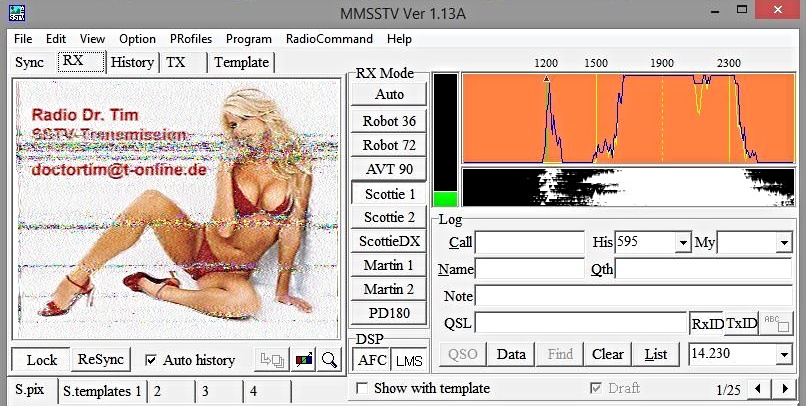Toggle the LMS DSP filter button

pyautogui.click(x=407, y=360)
